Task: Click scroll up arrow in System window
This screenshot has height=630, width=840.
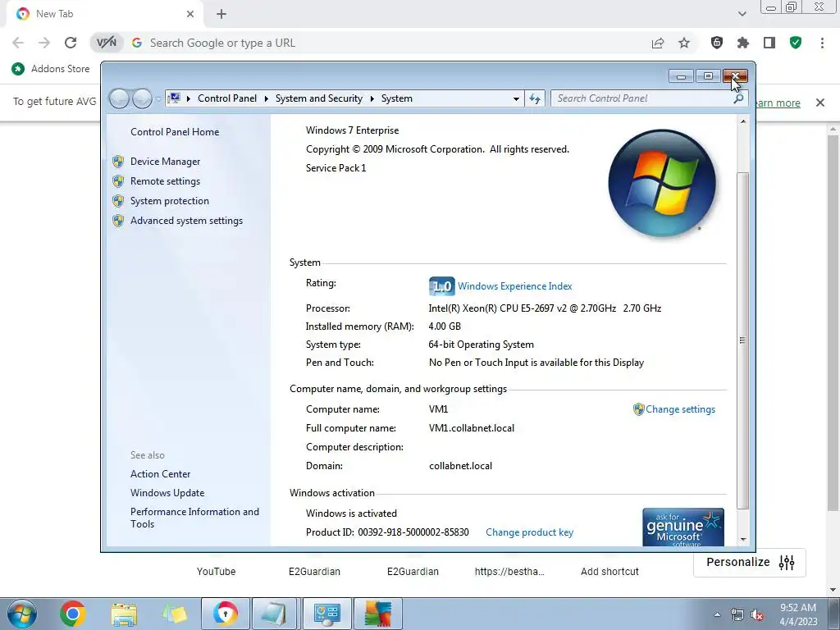Action: [743, 121]
